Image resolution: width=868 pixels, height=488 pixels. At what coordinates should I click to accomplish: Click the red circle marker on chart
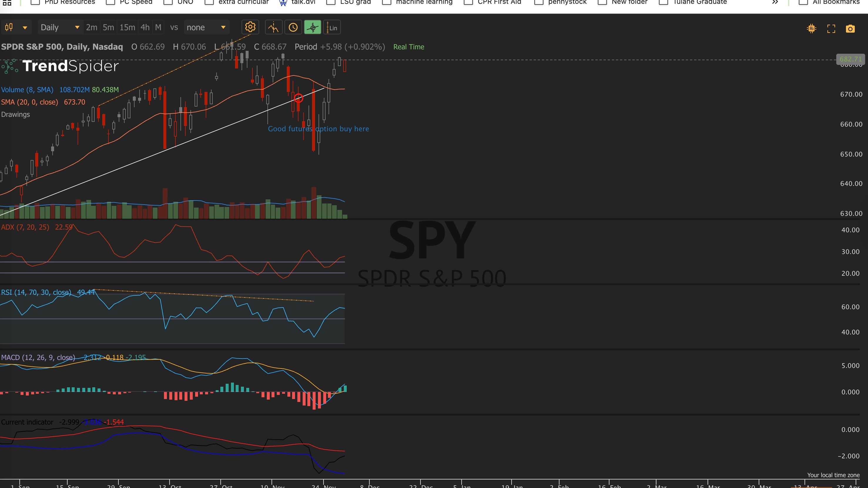[x=299, y=98]
